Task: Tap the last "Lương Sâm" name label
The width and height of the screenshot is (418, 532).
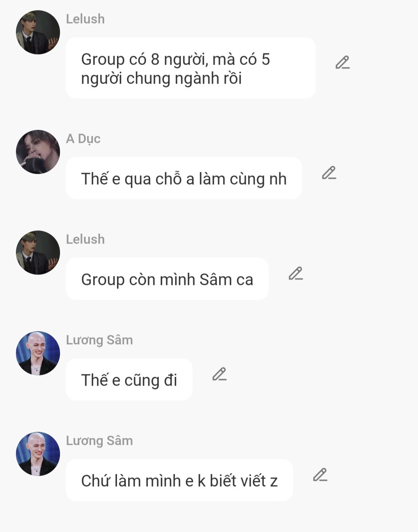Action: (99, 441)
